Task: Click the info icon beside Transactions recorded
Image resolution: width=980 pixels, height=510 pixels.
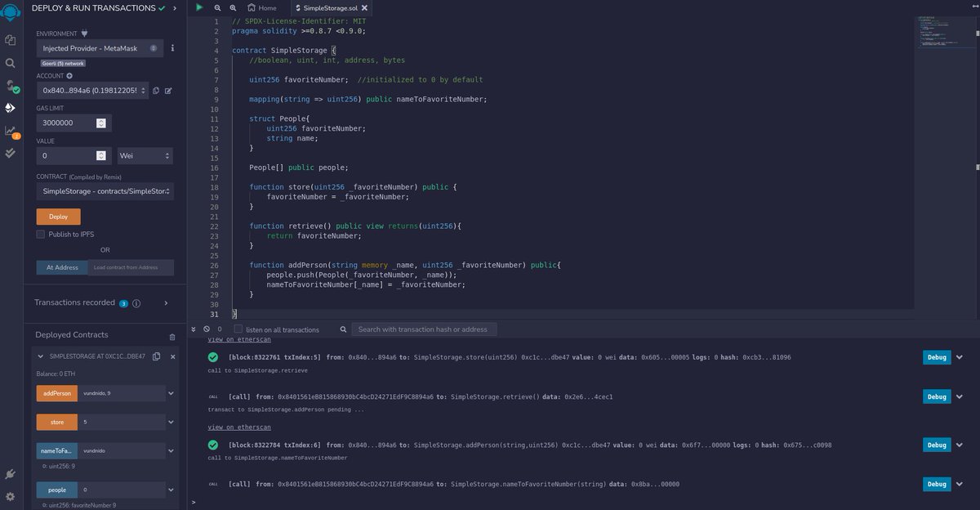Action: (x=136, y=303)
